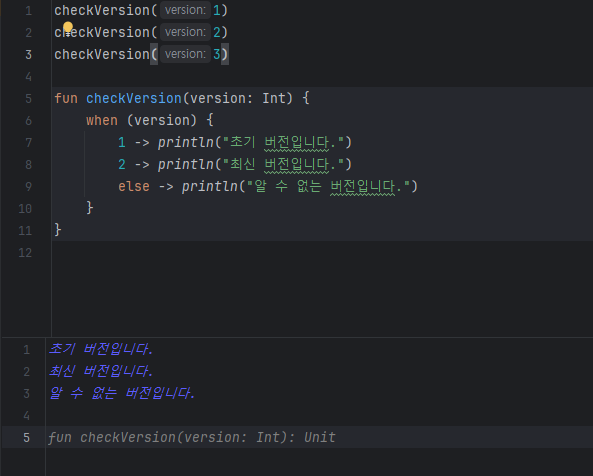Click the argument 2 in second checkVersion call

tap(217, 32)
